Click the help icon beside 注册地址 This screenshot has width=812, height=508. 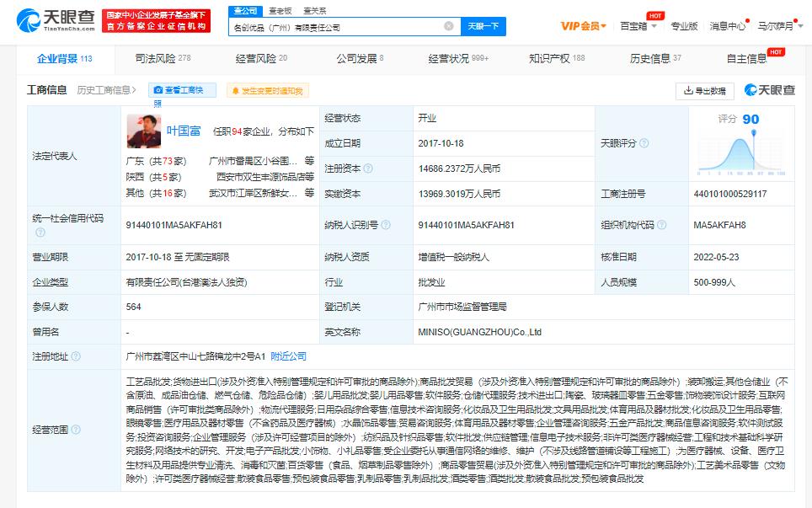pyautogui.click(x=76, y=356)
